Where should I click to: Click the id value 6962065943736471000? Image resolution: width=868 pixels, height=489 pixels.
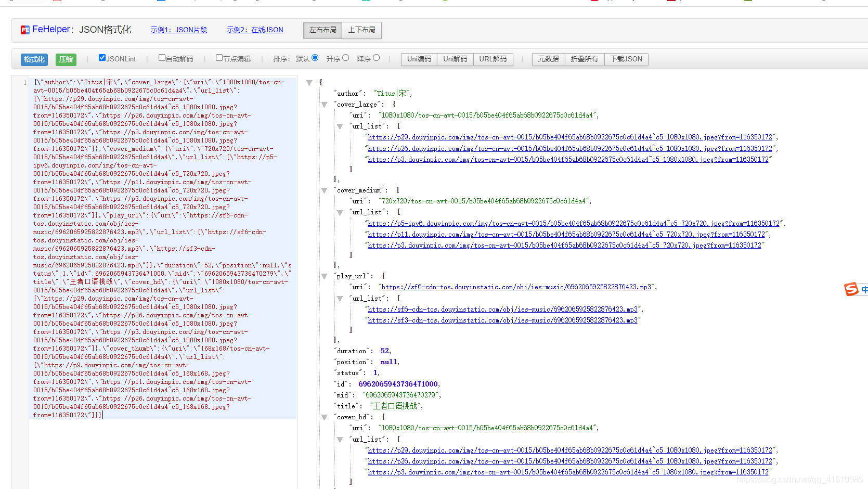coord(398,384)
